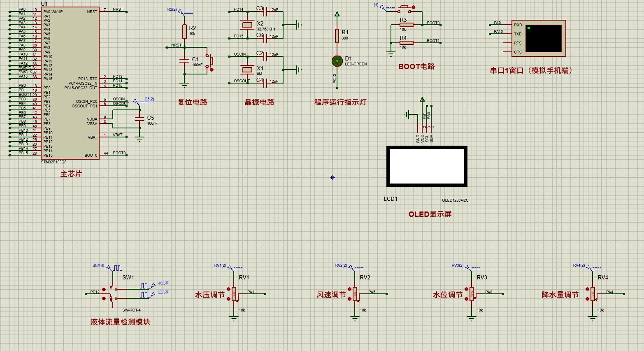
Task: Select the RV2 potentiometer body
Action: coord(355,294)
